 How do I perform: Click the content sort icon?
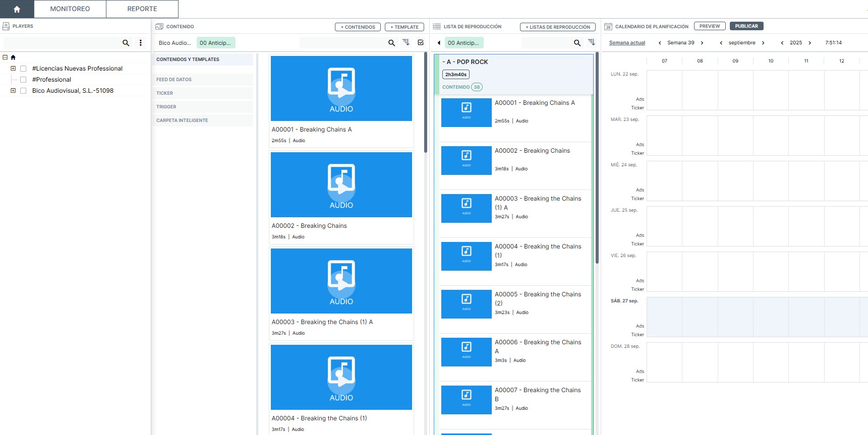pyautogui.click(x=406, y=42)
